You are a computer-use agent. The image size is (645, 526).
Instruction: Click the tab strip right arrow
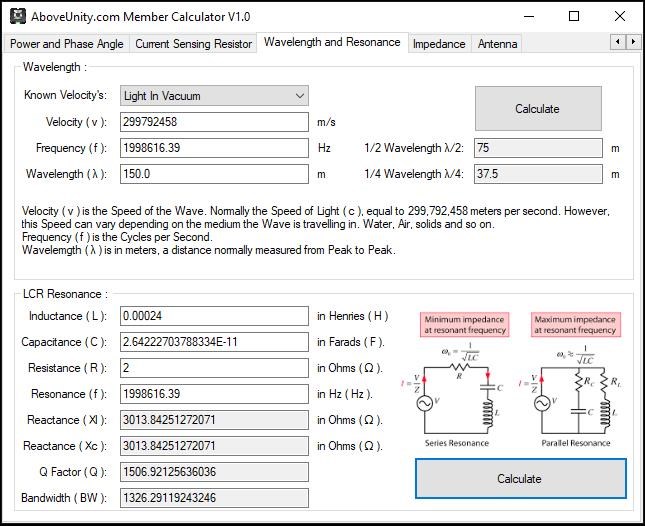point(633,42)
